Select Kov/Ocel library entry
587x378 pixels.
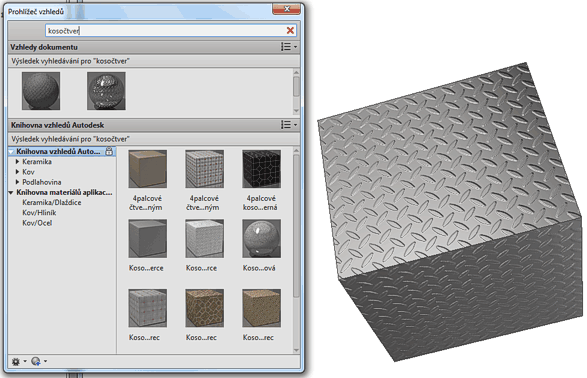tap(37, 223)
